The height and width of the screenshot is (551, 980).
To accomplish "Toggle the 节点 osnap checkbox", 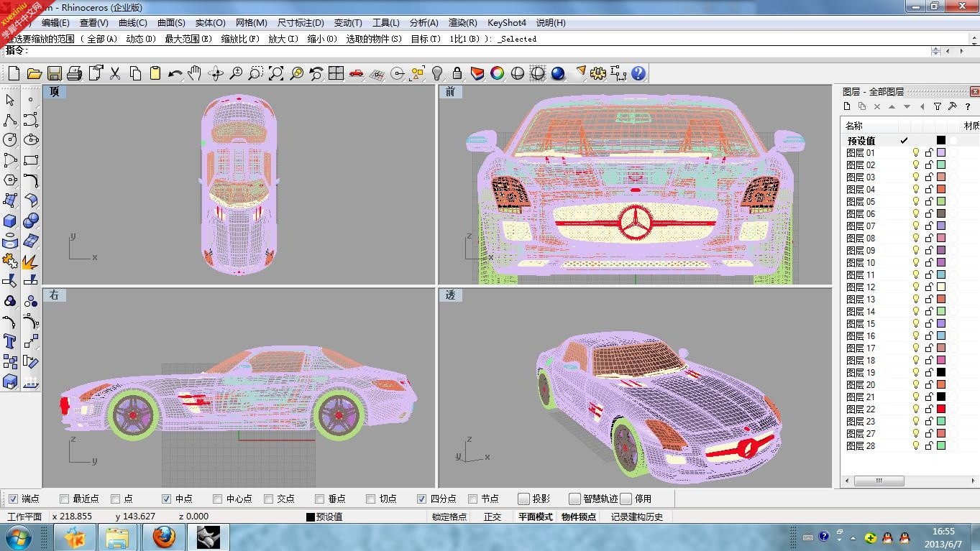I will (473, 499).
